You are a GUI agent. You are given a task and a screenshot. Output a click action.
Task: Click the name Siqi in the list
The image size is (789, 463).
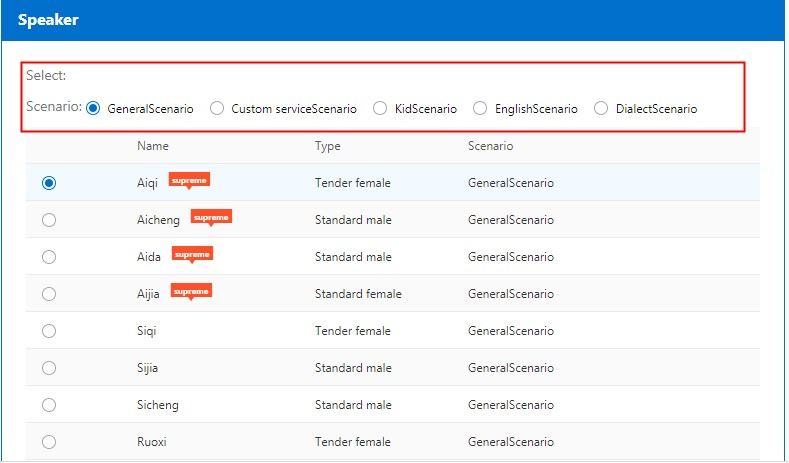click(x=146, y=331)
